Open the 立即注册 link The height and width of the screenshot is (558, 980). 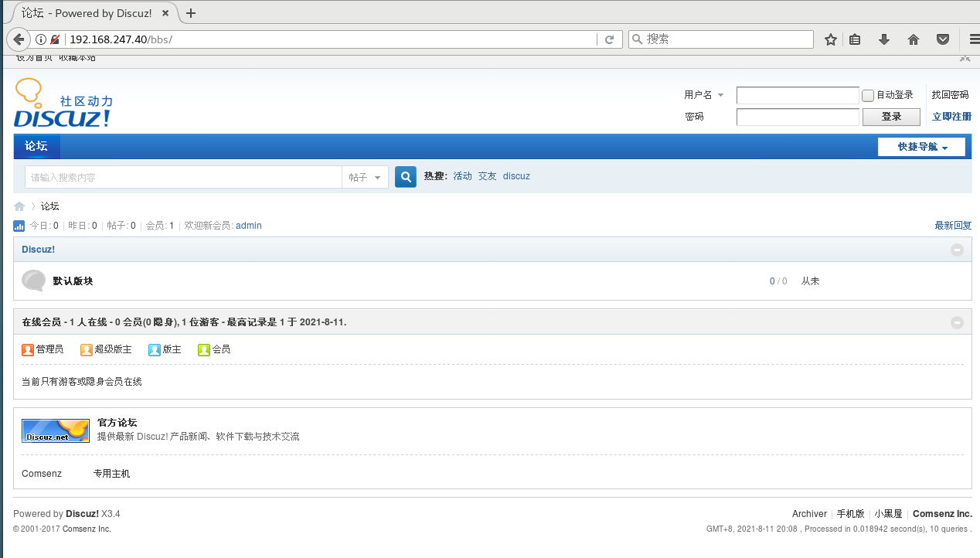(x=951, y=117)
